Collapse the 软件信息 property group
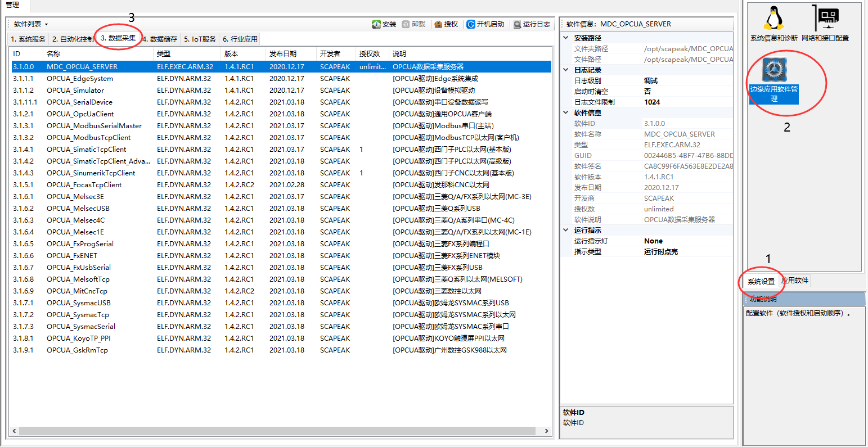Viewport: 868px width, 447px height. (x=566, y=113)
